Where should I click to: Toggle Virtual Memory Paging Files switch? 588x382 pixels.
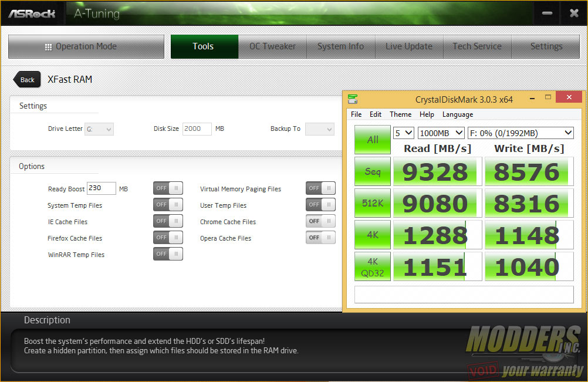[x=320, y=188]
